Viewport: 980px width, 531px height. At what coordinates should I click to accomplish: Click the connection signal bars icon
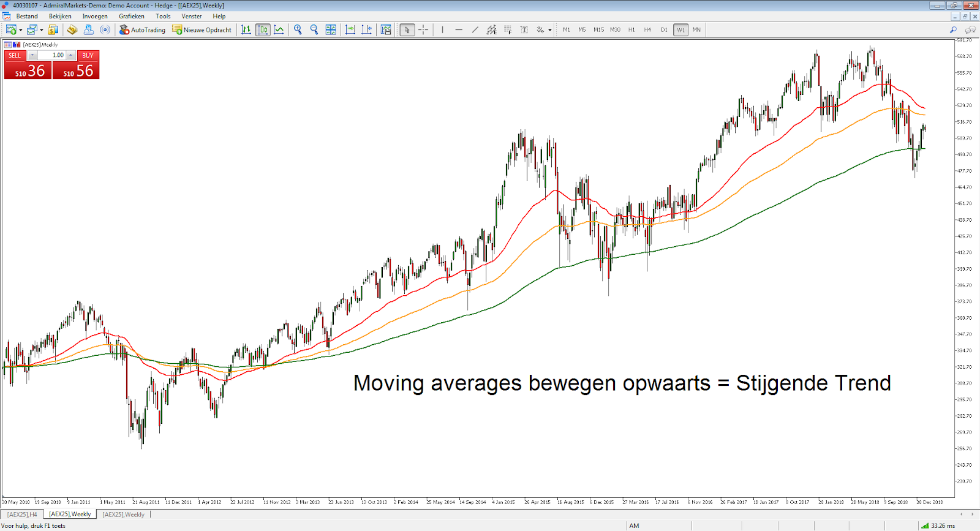(925, 525)
